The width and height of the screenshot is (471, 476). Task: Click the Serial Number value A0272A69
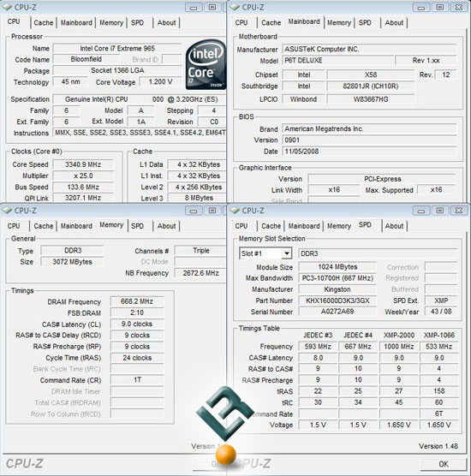337,311
